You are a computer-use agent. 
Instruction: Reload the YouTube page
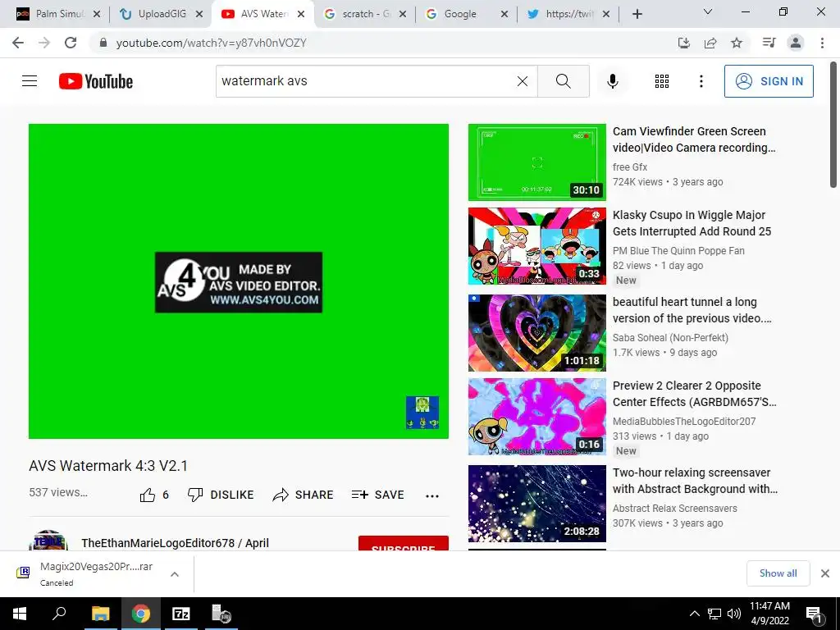(x=71, y=43)
